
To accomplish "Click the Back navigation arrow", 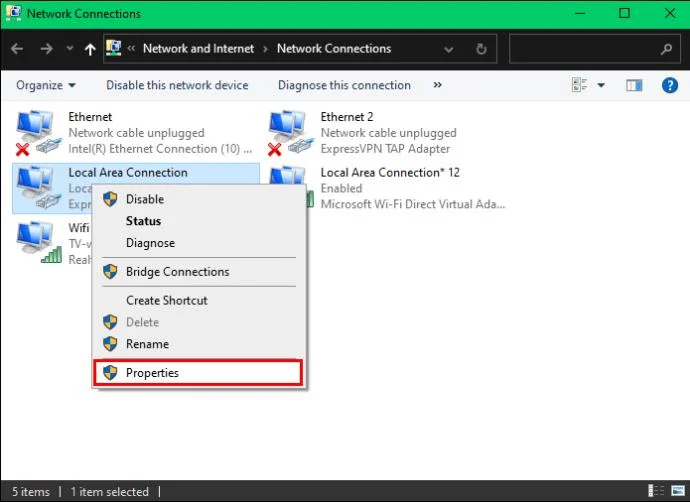I will (17, 48).
